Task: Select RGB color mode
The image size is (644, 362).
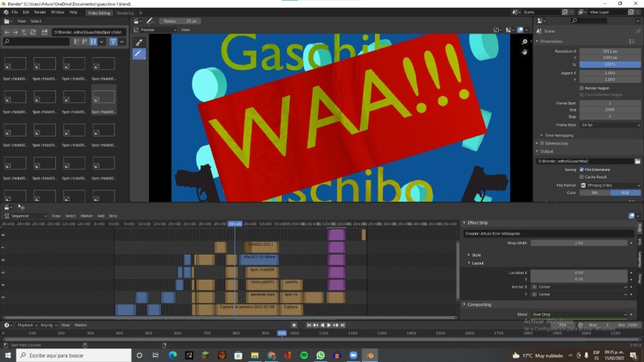Action: (625, 192)
